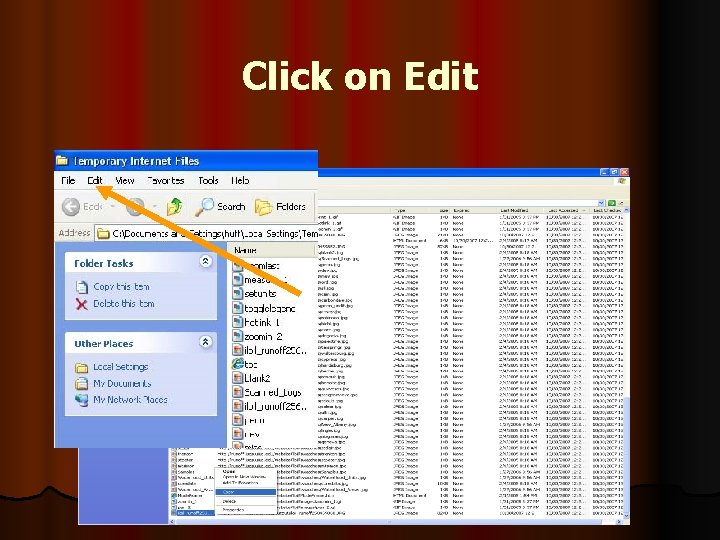Sort by Type column in background window
The image size is (720, 540).
point(400,210)
